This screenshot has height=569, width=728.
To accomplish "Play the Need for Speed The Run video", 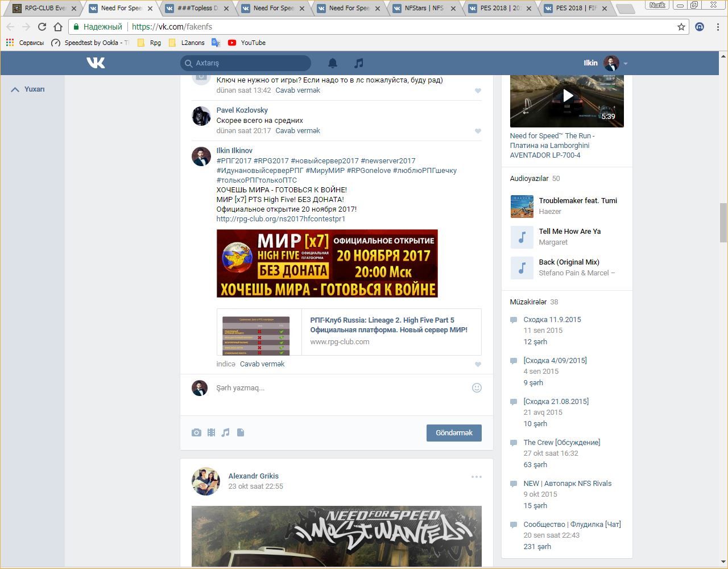I will [x=567, y=96].
